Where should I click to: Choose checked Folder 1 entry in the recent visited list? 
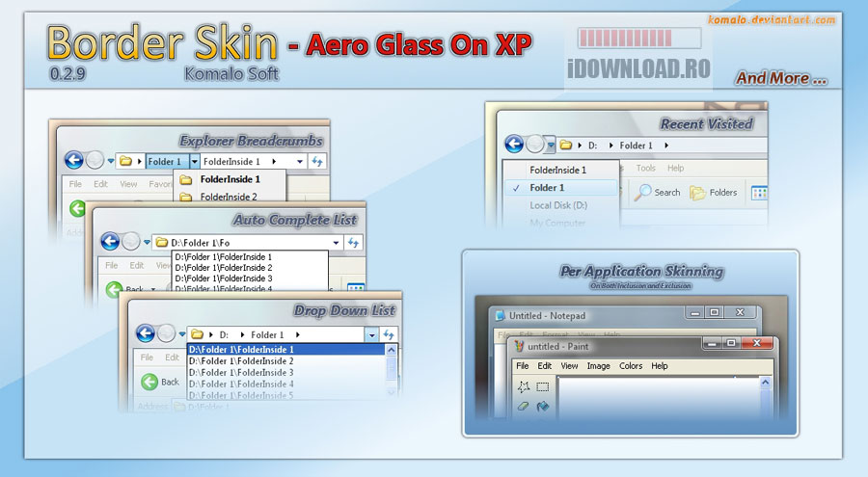[562, 188]
